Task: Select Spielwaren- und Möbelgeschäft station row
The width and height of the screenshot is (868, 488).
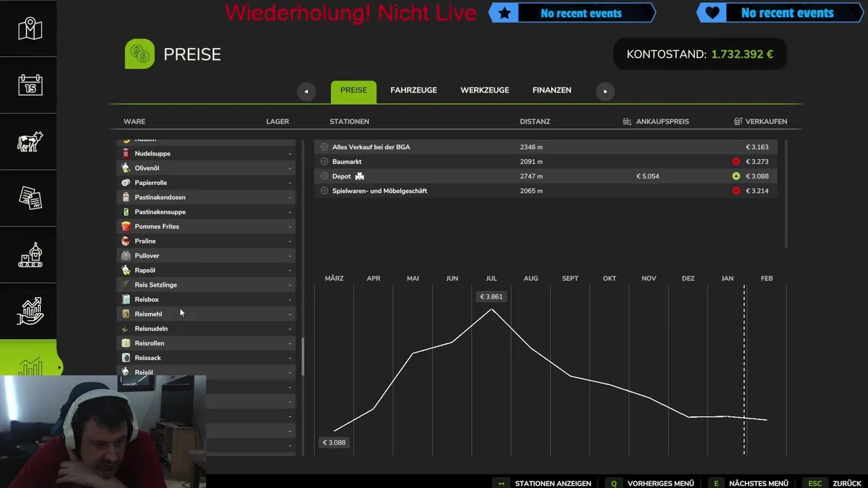Action: click(x=545, y=191)
